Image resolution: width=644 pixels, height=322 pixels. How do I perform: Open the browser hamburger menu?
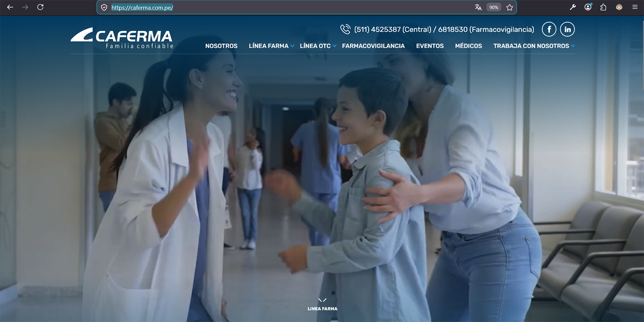635,7
